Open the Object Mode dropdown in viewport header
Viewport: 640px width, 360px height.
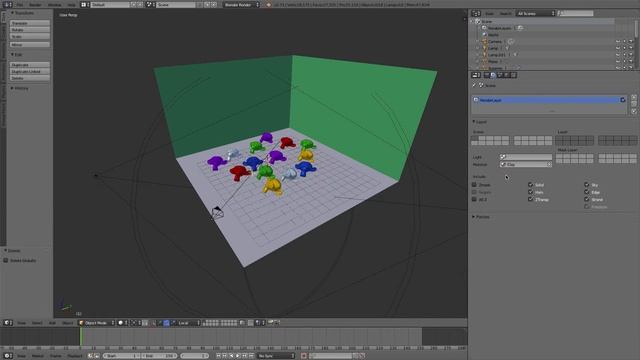click(97, 323)
